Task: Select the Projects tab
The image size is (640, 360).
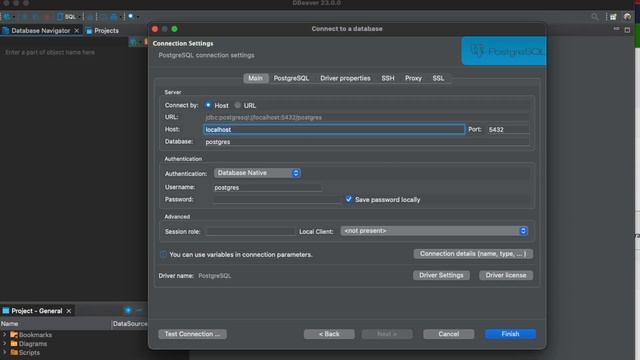Action: click(102, 31)
